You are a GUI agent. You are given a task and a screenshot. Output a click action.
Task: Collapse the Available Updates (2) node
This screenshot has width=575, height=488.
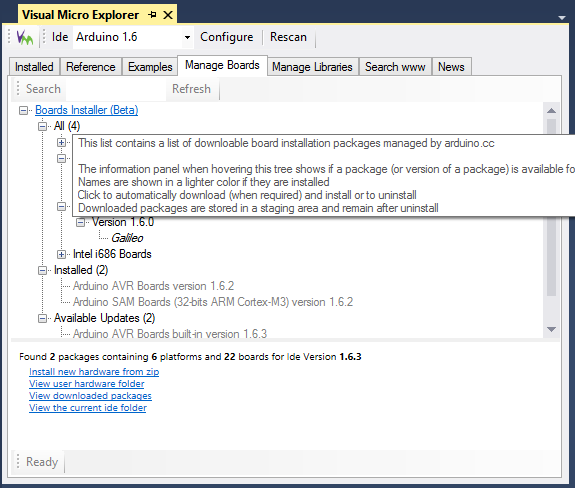pyautogui.click(x=43, y=318)
